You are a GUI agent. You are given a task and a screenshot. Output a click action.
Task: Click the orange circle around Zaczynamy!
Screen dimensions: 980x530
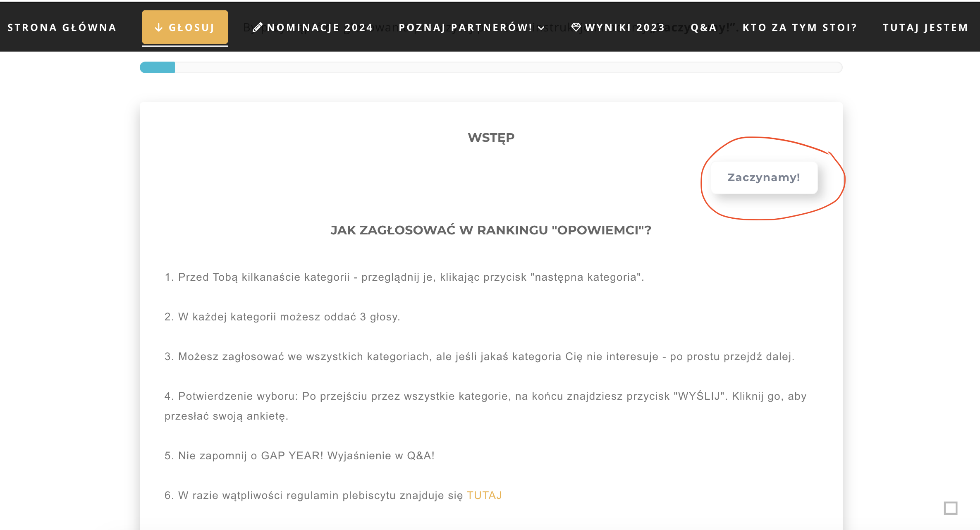703,178
